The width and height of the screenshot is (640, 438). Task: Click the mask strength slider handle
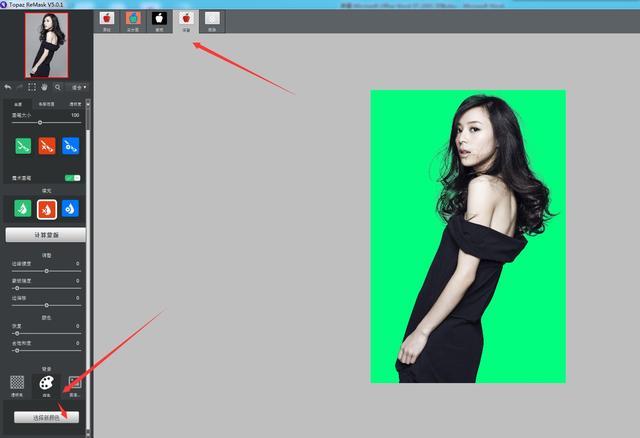coord(17,288)
